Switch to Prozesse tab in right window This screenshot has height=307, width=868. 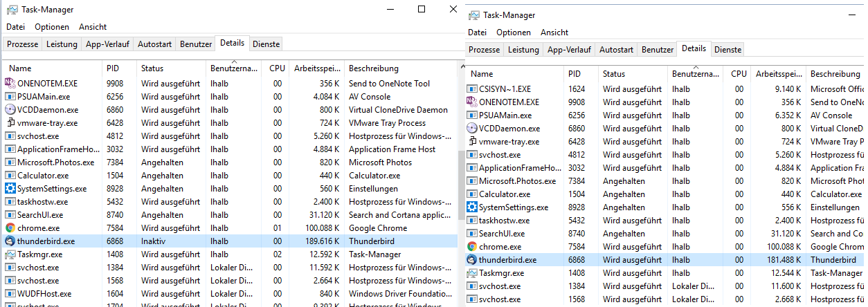[484, 49]
